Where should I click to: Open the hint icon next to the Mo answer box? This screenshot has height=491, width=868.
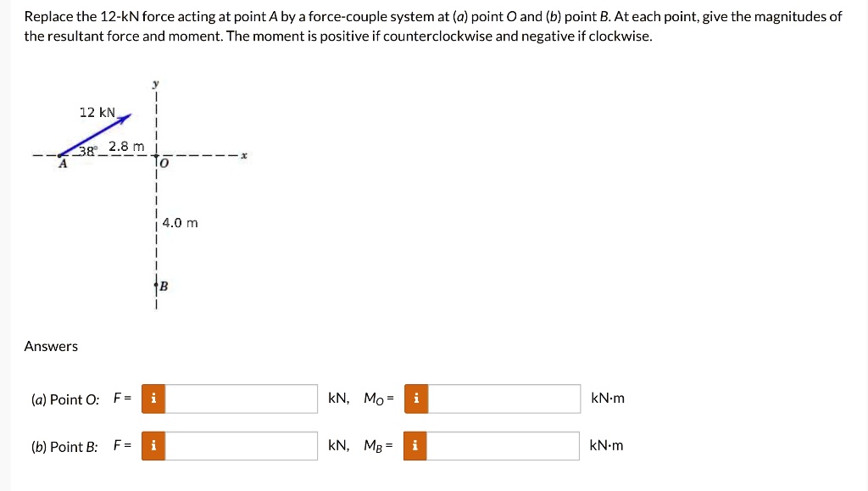pos(415,398)
